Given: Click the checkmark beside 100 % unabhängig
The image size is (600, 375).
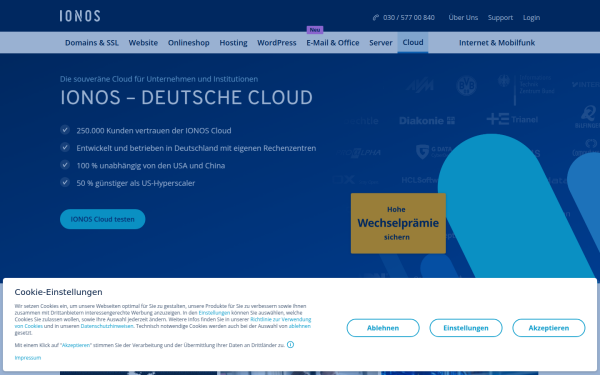Looking at the screenshot, I should point(65,165).
